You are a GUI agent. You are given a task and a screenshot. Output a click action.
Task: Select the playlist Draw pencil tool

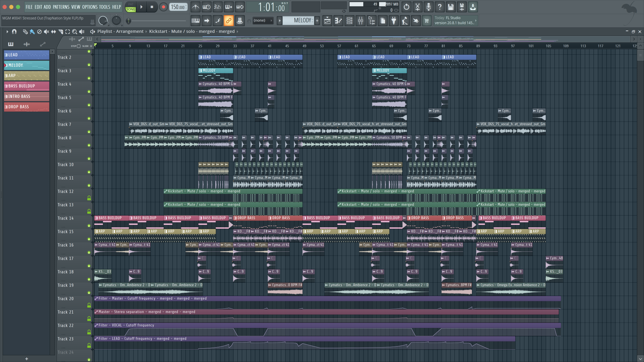point(25,32)
